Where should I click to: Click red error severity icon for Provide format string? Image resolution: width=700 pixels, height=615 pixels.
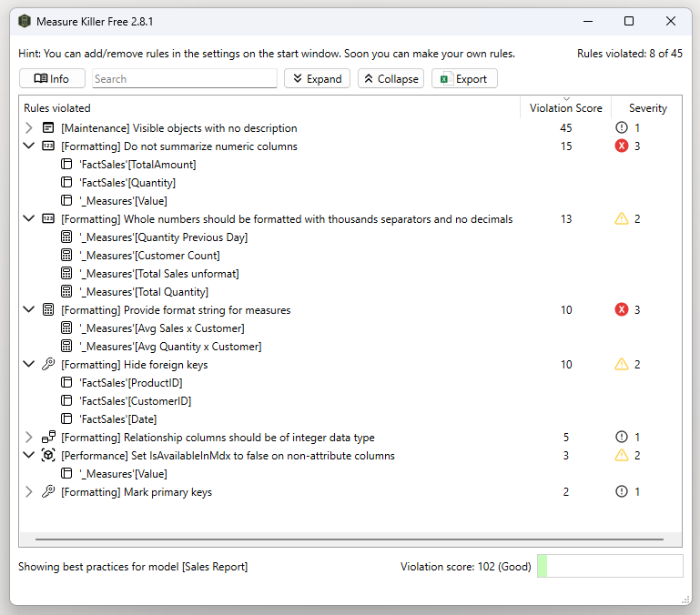622,309
